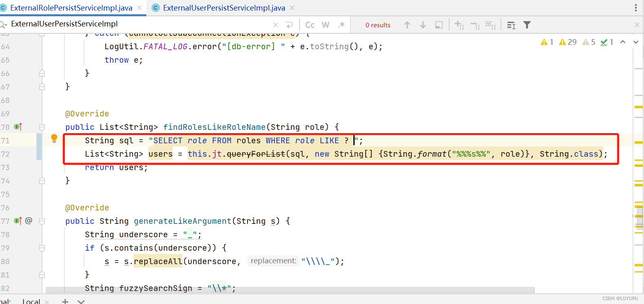Open the editor tabs options menu
Image resolution: width=644 pixels, height=304 pixels.
pyautogui.click(x=635, y=8)
